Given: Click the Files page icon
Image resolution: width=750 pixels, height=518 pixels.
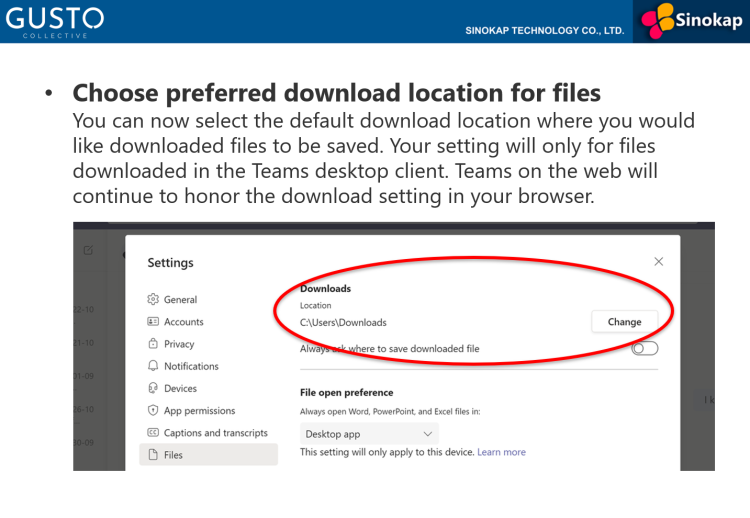Looking at the screenshot, I should pos(153,455).
